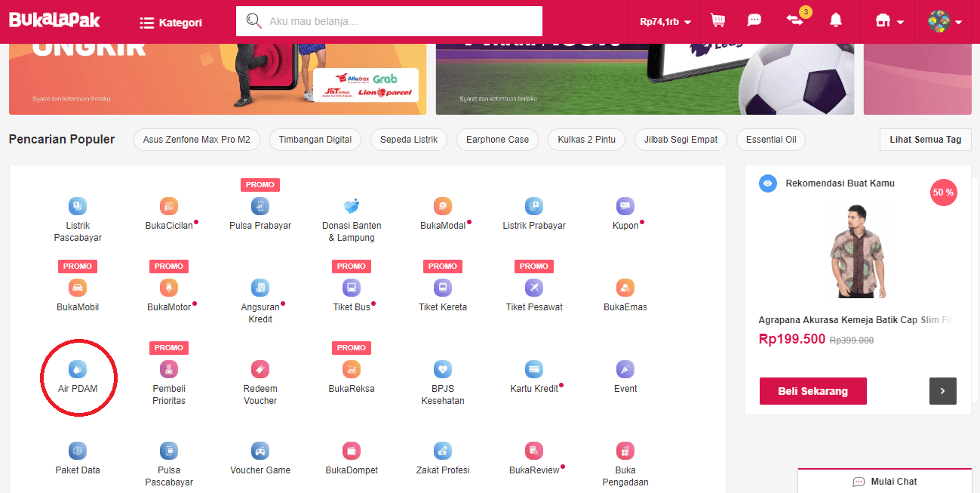Select the Asus Zenfone Max Pro M2 tag
980x493 pixels.
(x=197, y=140)
